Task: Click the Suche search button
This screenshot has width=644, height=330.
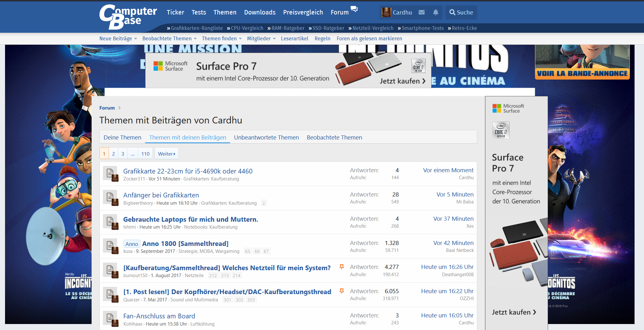Action: 461,12
